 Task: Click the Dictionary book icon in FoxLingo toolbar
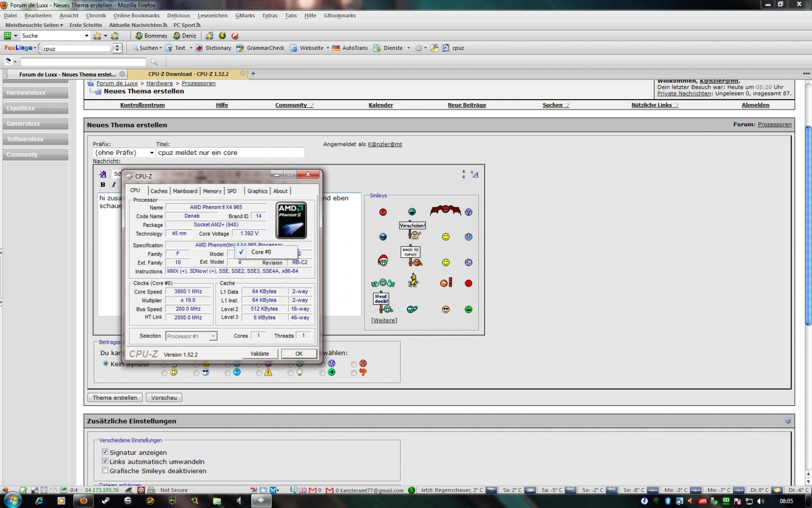[x=199, y=48]
